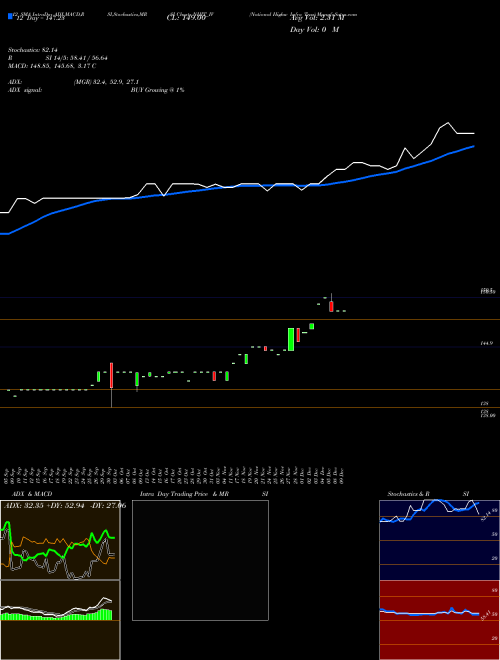The width and height of the screenshot is (500, 660).
Task: Click the 'MACD: 148.85, 145.68, 3.17 C' line
Action: (x=52, y=66)
